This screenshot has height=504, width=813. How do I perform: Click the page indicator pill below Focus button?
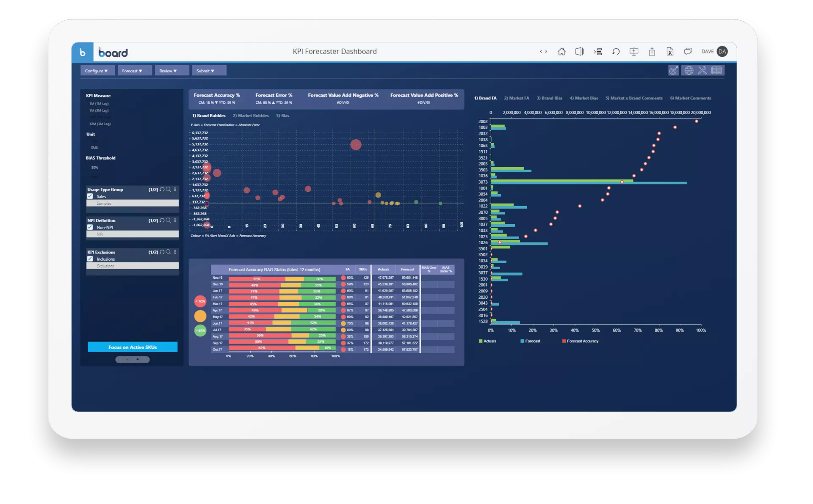133,359
